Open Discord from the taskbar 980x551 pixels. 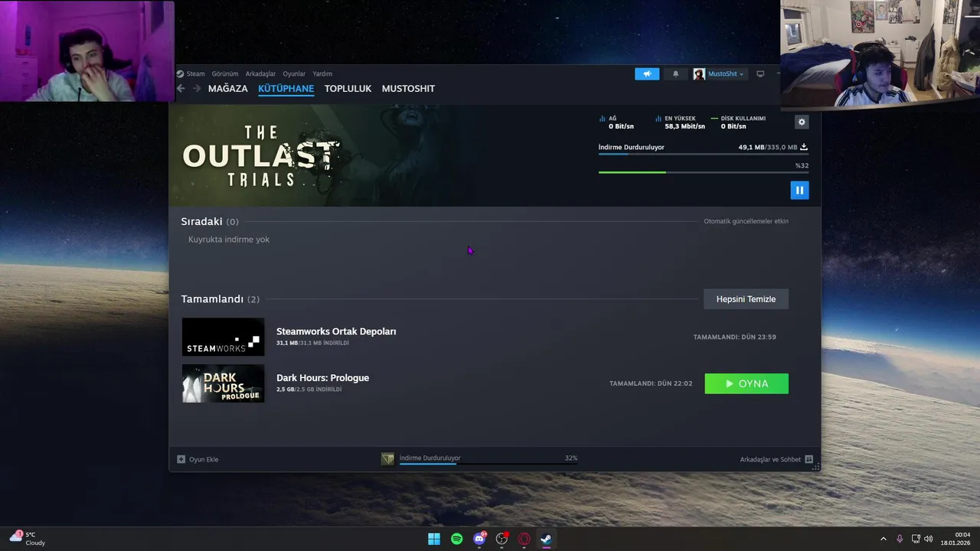479,539
